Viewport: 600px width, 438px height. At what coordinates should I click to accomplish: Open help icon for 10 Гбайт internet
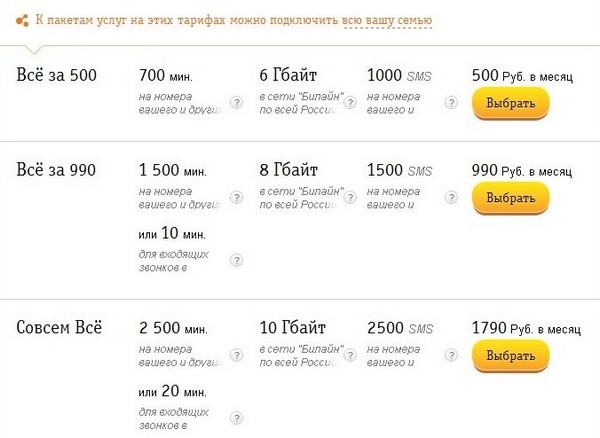pyautogui.click(x=350, y=355)
